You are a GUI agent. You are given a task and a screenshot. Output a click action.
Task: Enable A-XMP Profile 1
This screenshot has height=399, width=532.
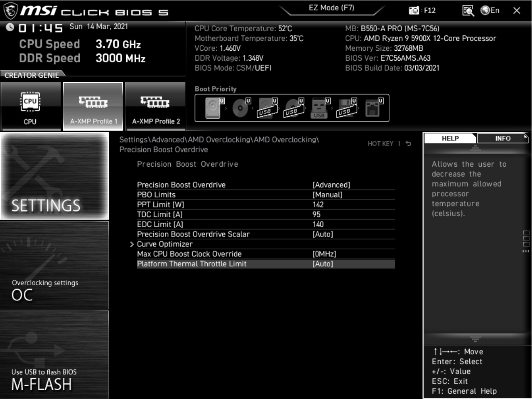click(x=93, y=106)
